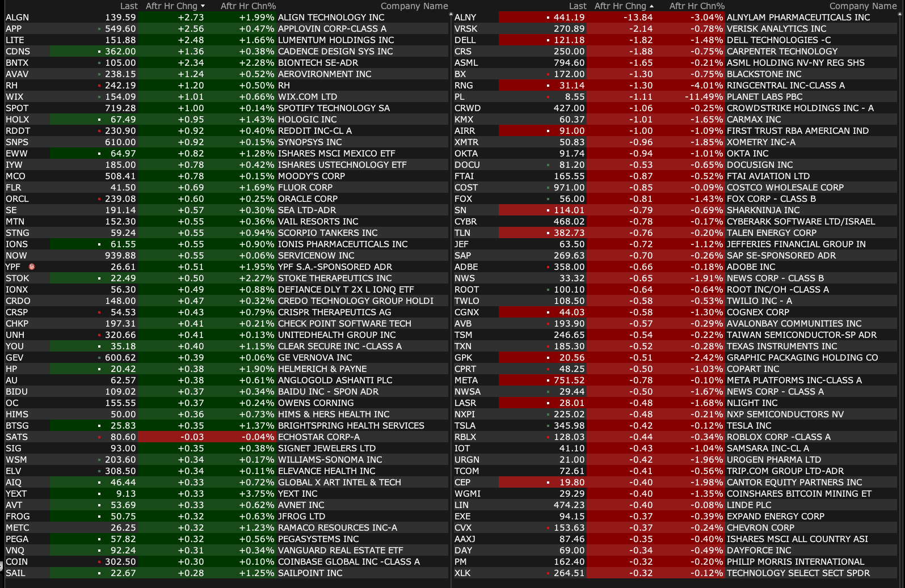905x588 pixels.
Task: Click the red tick dot beside RH price
Action: pyautogui.click(x=99, y=86)
